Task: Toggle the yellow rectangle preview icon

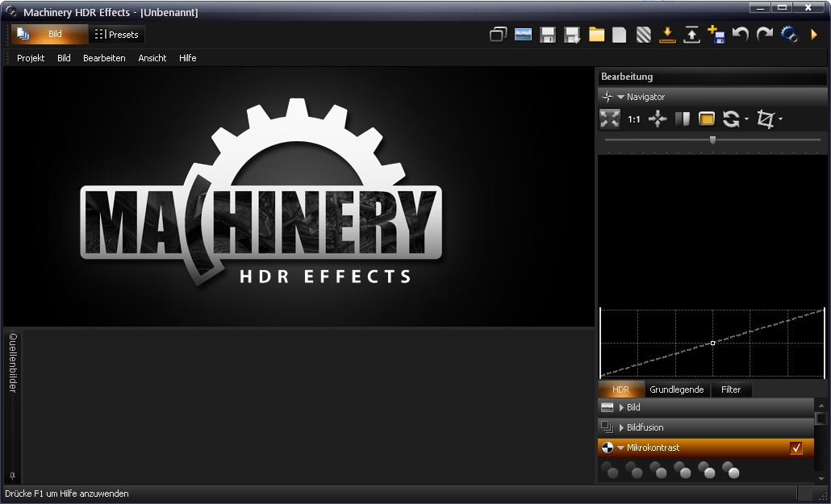Action: coord(707,119)
